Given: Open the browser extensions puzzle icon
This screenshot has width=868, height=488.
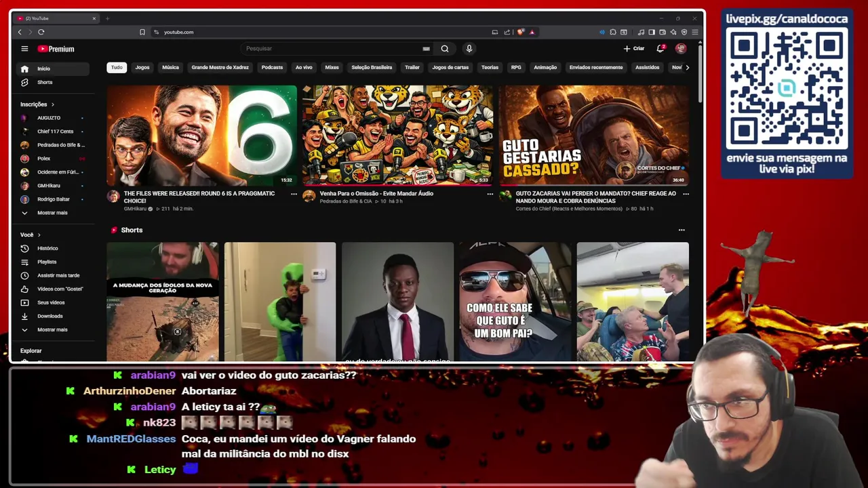Looking at the screenshot, I should tap(613, 32).
